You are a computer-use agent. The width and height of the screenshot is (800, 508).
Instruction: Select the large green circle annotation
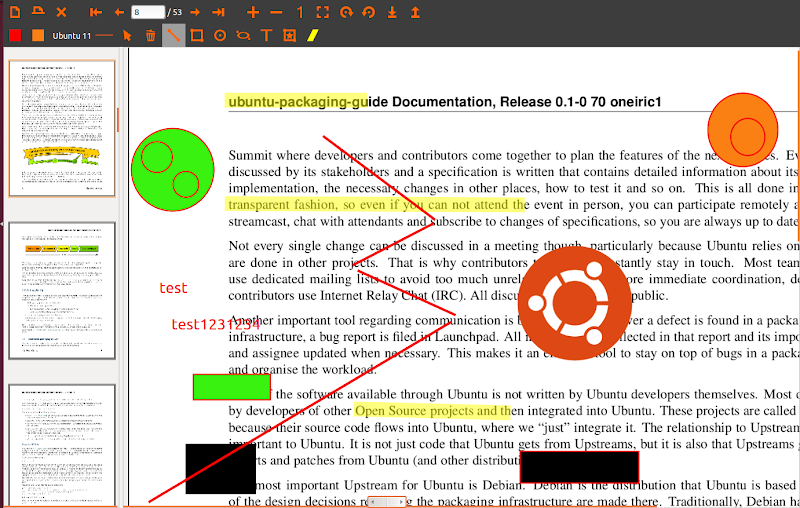pos(172,169)
